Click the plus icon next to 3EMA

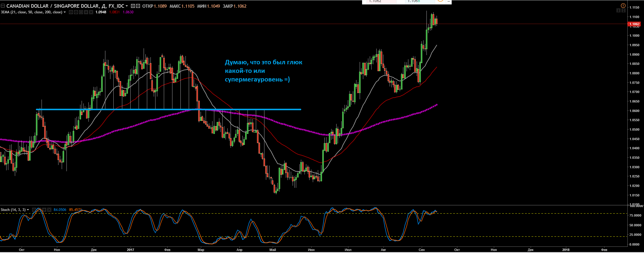pyautogui.click(x=86, y=12)
